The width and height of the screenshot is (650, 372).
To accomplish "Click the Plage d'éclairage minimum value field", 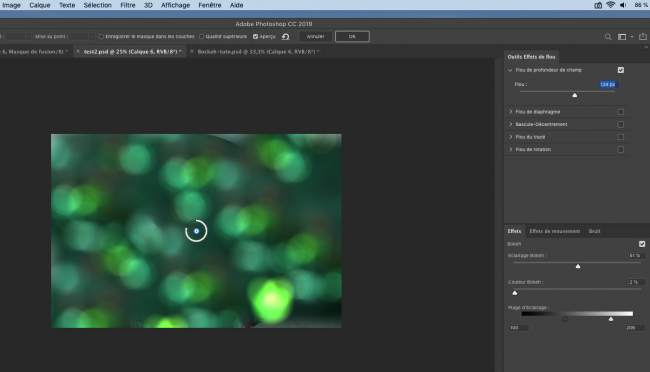I will [519, 328].
